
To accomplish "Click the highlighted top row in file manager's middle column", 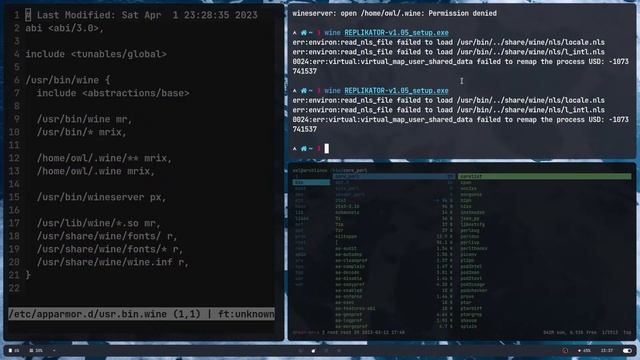I will 394,176.
